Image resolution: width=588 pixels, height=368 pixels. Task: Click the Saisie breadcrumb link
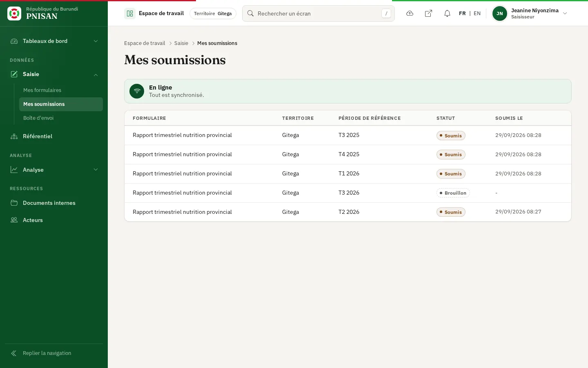181,43
